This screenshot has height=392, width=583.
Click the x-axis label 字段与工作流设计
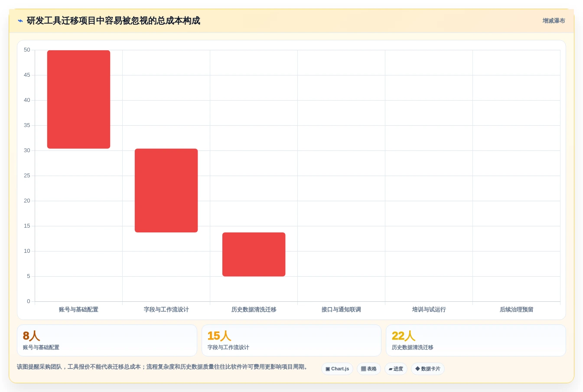coord(166,310)
